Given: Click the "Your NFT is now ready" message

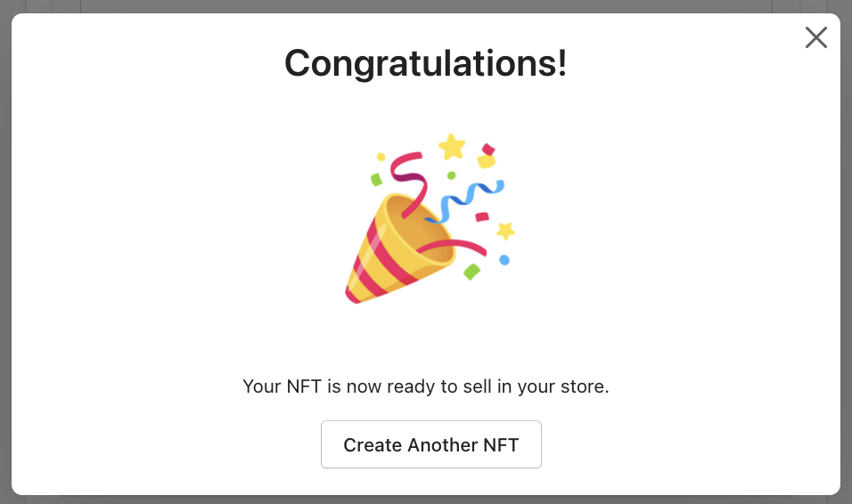Looking at the screenshot, I should [425, 387].
